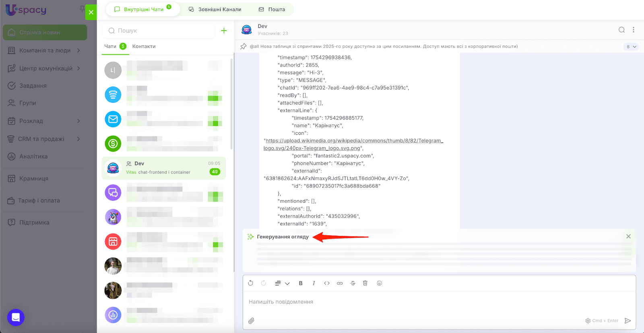Click the Генерування огляду sparkle icon
This screenshot has height=333, width=644.
[x=250, y=237]
